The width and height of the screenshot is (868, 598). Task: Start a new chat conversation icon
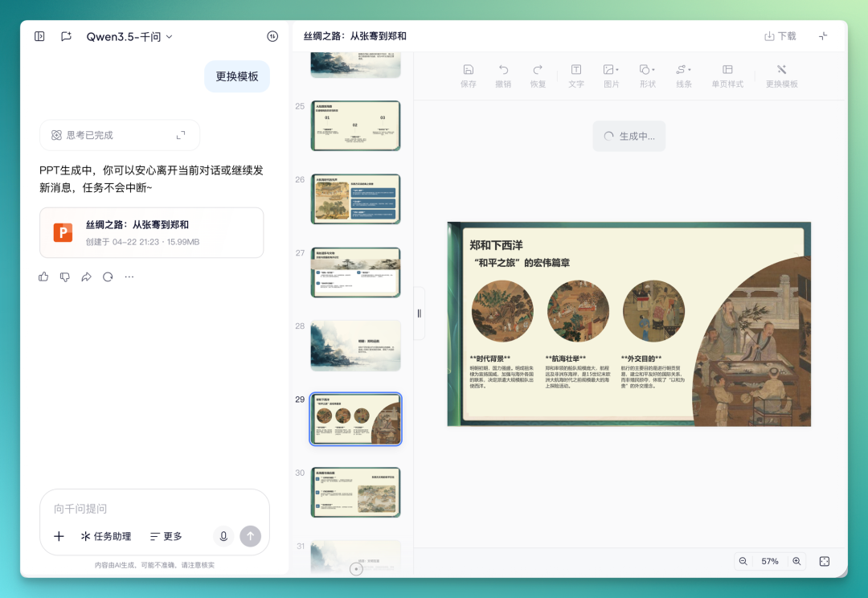[x=66, y=36]
